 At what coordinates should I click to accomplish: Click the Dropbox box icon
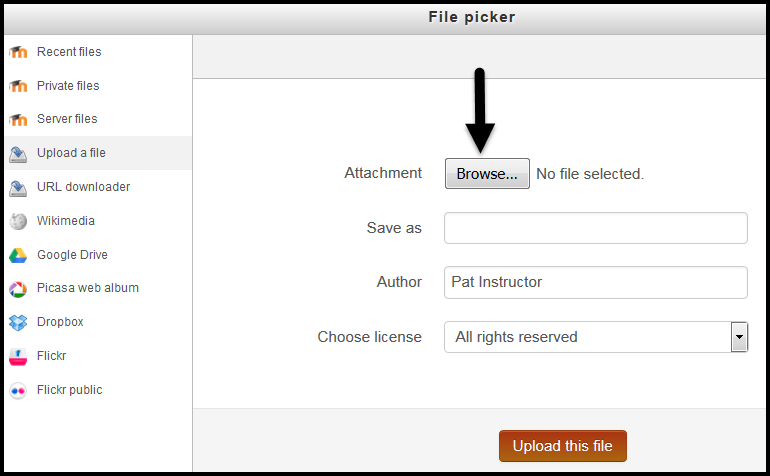18,323
